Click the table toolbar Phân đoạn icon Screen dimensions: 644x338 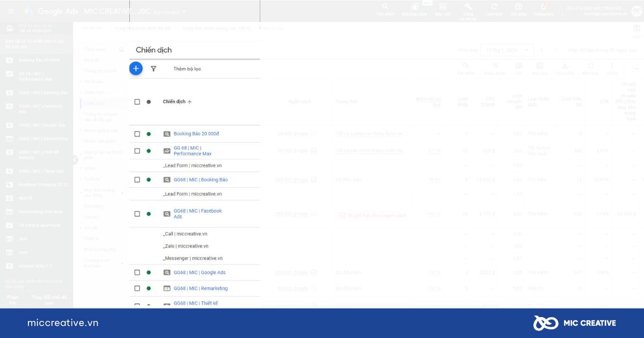[x=494, y=65]
